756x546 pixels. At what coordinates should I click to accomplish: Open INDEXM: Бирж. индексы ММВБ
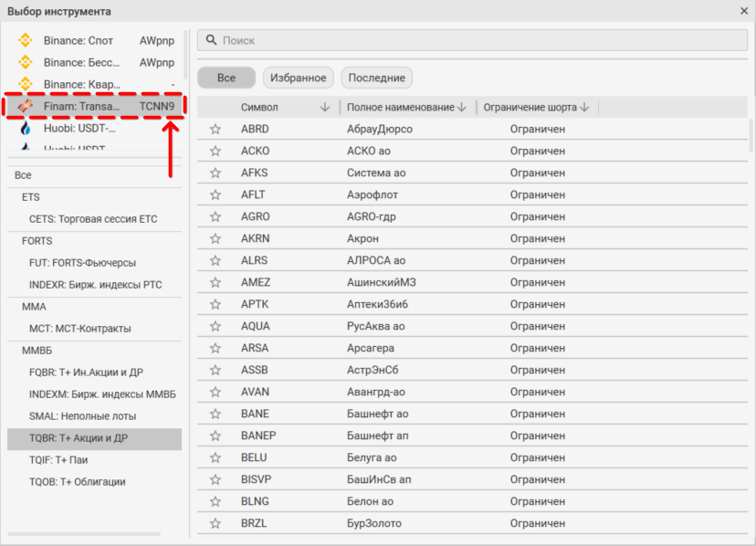(102, 394)
